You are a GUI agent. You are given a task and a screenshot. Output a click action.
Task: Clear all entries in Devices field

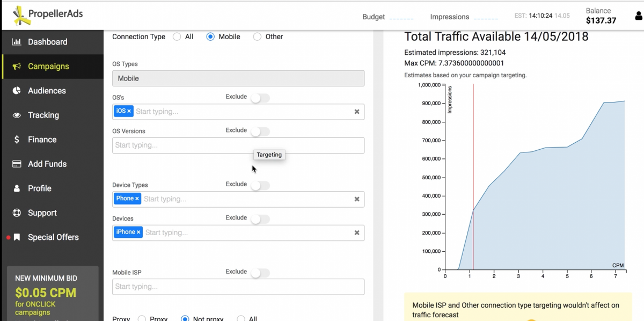point(357,233)
